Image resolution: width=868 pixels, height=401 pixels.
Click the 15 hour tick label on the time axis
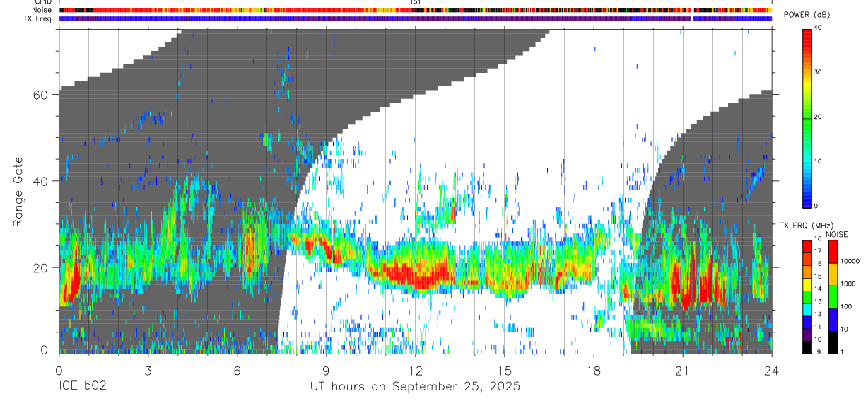point(505,370)
